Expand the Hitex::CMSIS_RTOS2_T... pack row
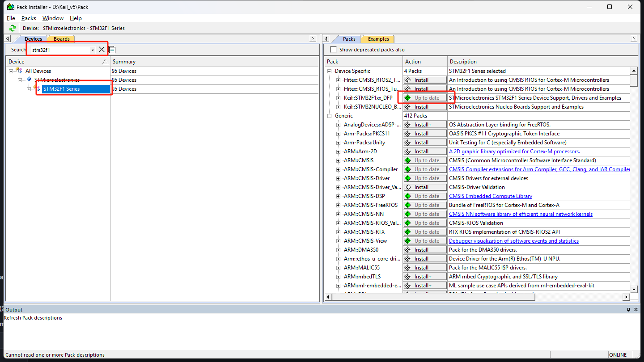644x362 pixels. point(339,80)
